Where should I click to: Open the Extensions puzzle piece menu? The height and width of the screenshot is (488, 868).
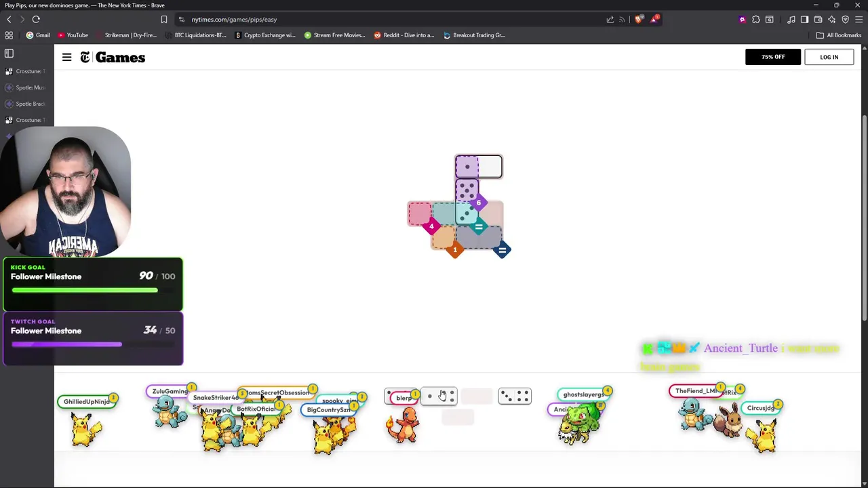(756, 20)
